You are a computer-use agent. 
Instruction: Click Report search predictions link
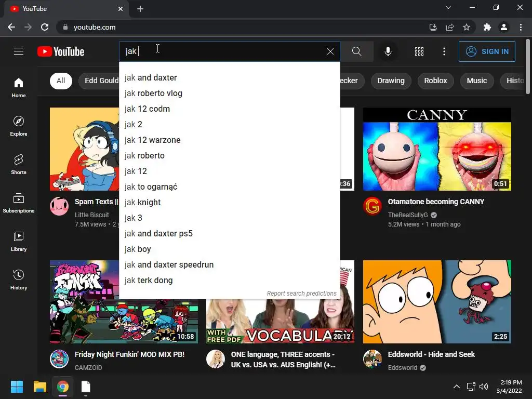tap(302, 294)
